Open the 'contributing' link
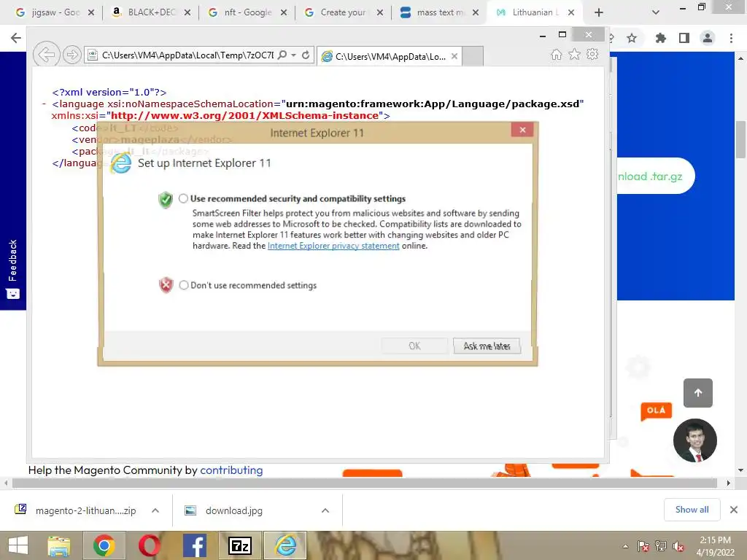 pos(231,470)
